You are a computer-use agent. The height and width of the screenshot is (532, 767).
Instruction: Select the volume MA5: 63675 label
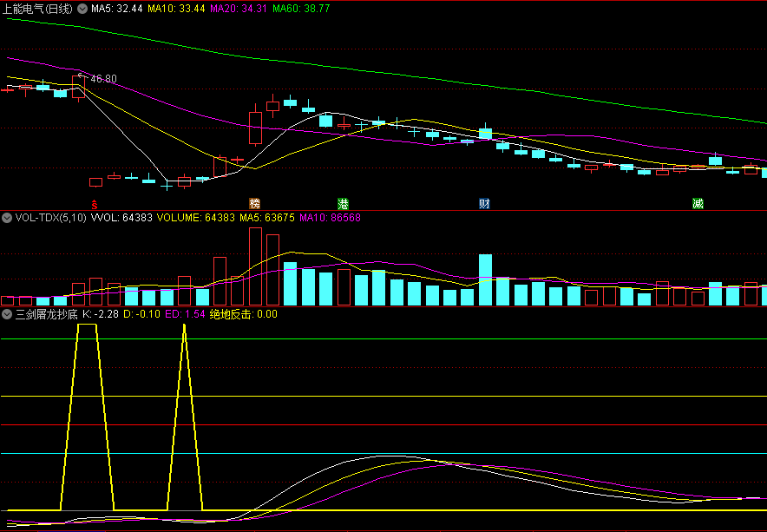[x=267, y=218]
